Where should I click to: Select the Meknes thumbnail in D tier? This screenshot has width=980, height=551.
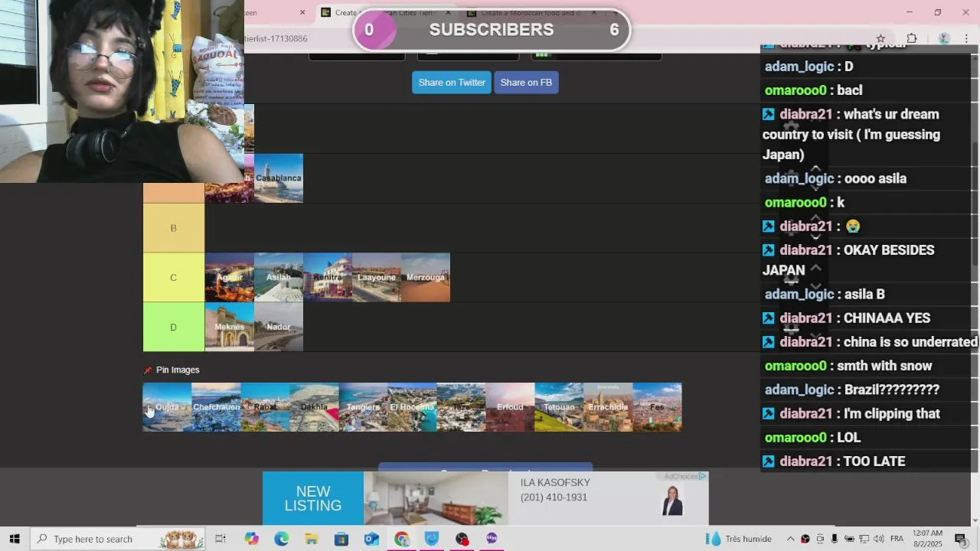(230, 327)
